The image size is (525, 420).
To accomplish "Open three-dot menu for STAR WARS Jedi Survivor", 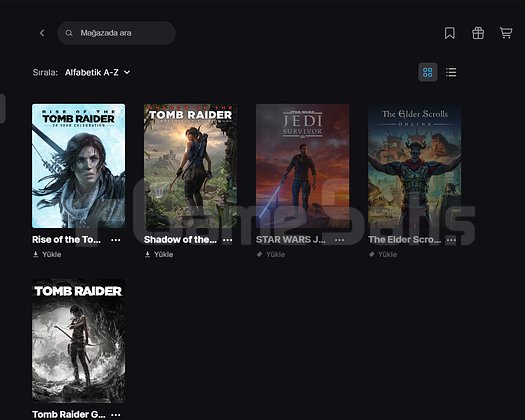I will (339, 240).
